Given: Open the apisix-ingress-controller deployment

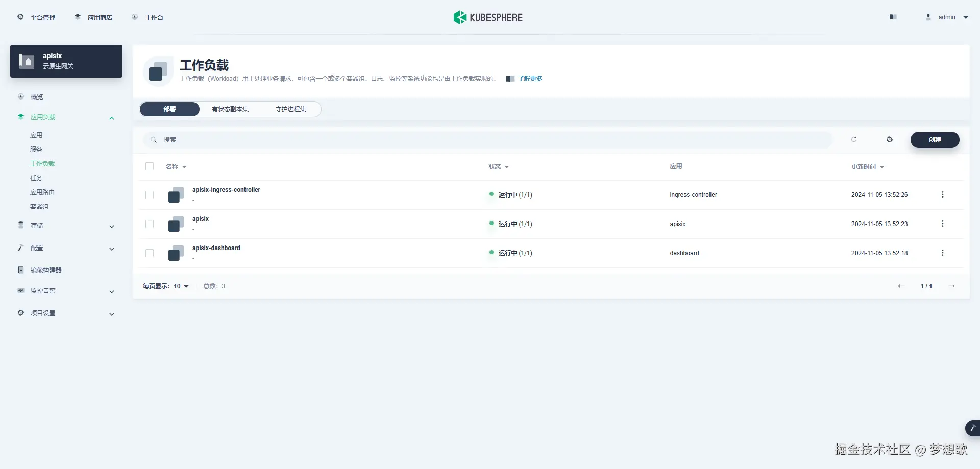Looking at the screenshot, I should (x=226, y=190).
